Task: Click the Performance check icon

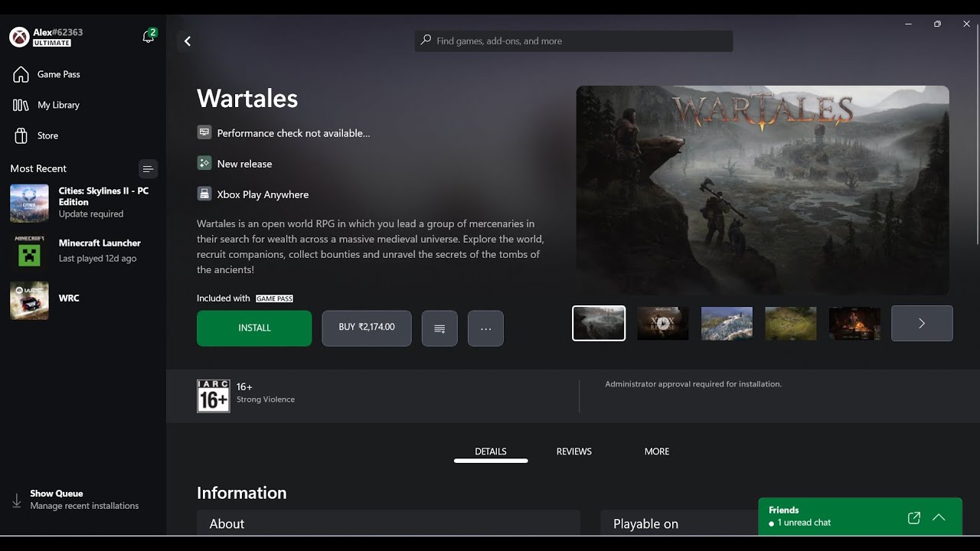Action: click(204, 132)
